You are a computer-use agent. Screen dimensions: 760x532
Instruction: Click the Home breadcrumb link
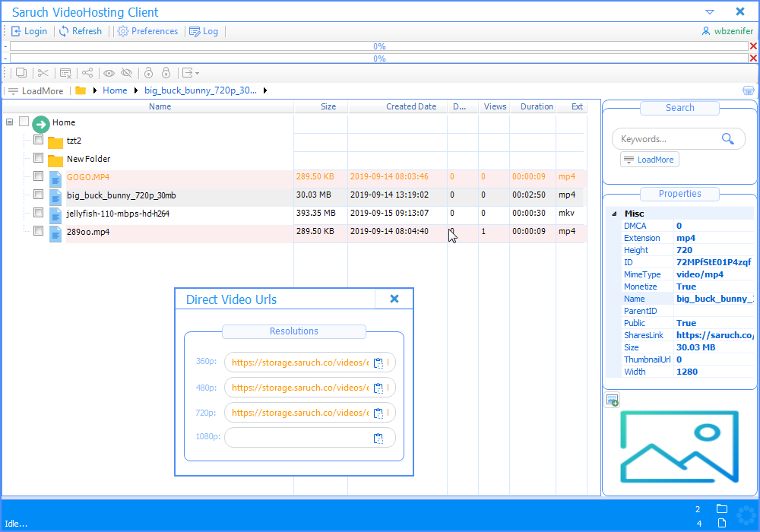(115, 90)
